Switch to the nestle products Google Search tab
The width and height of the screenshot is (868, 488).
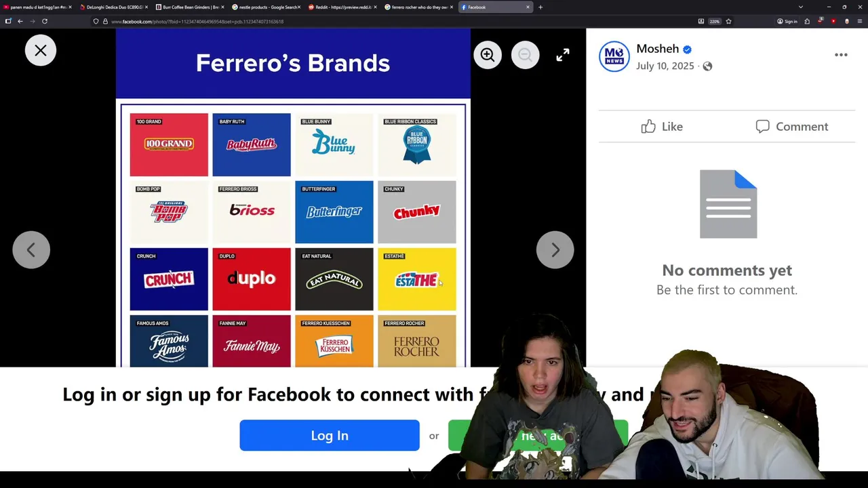[x=265, y=7]
